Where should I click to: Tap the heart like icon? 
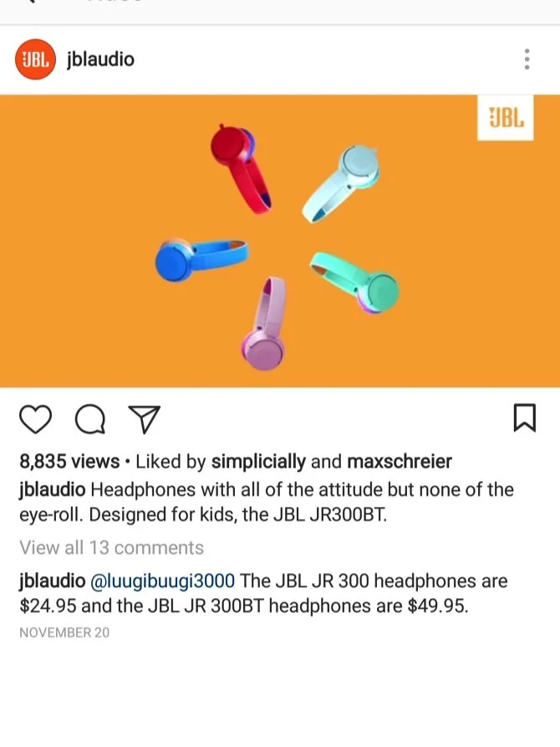click(35, 419)
